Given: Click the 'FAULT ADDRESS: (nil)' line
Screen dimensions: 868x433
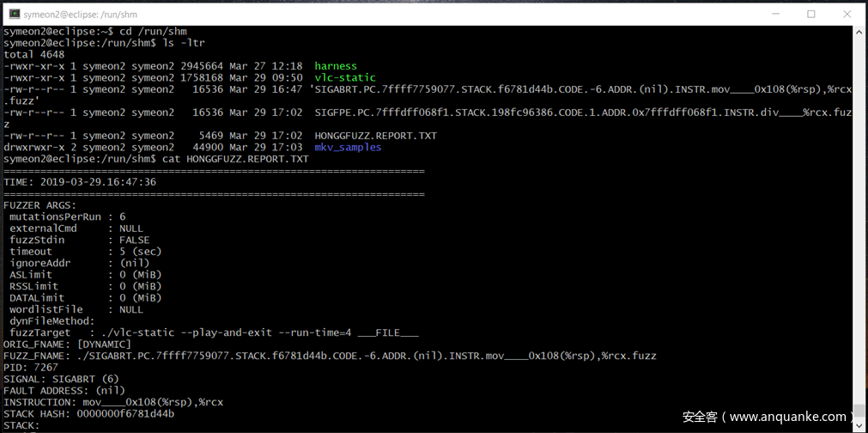Looking at the screenshot, I should point(64,391).
